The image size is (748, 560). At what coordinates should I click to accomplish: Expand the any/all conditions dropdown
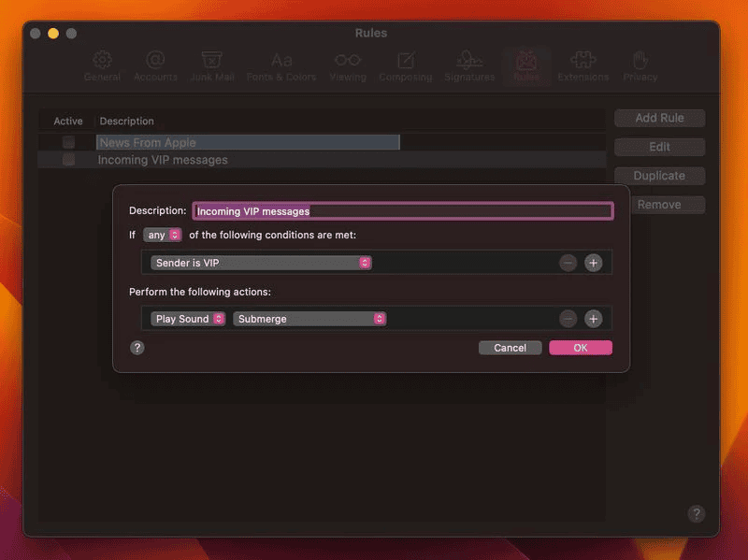click(163, 236)
